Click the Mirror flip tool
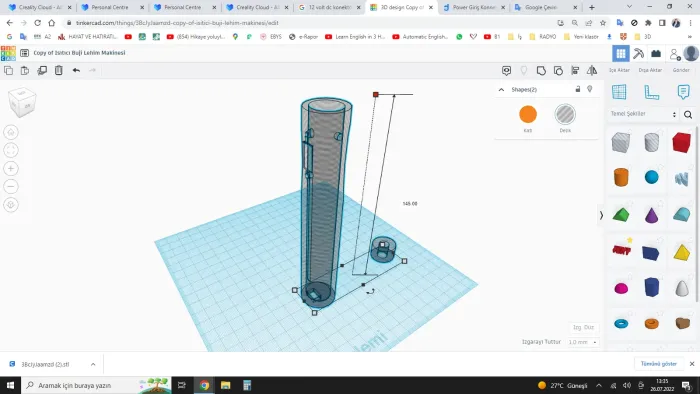The image size is (700, 394). [592, 71]
